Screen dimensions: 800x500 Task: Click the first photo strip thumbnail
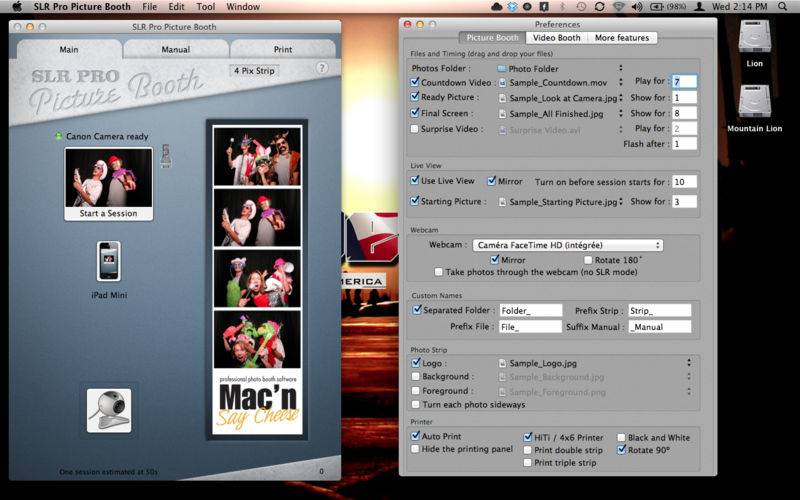(x=257, y=156)
